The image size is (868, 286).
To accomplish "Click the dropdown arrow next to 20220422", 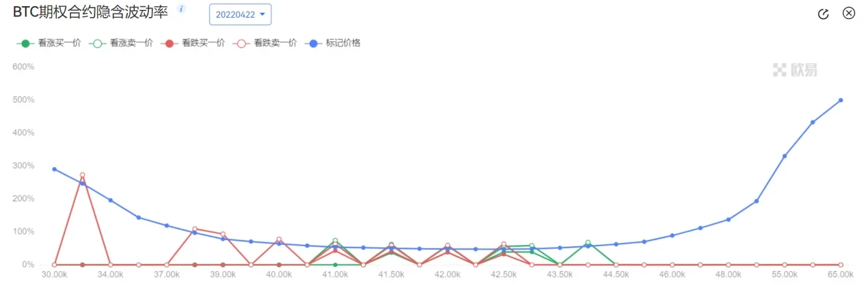I will click(262, 14).
